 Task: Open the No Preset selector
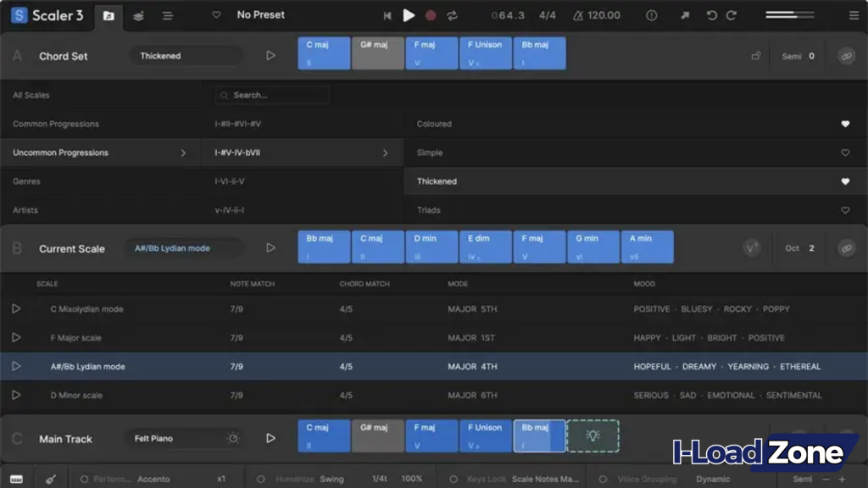[x=261, y=15]
